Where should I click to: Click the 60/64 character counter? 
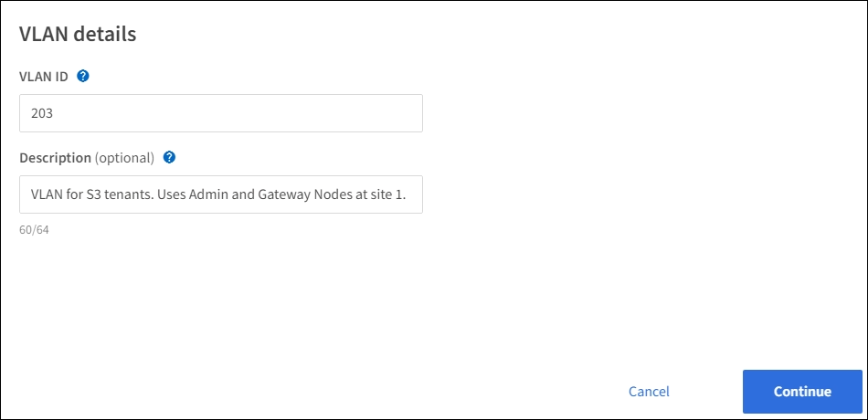point(34,230)
